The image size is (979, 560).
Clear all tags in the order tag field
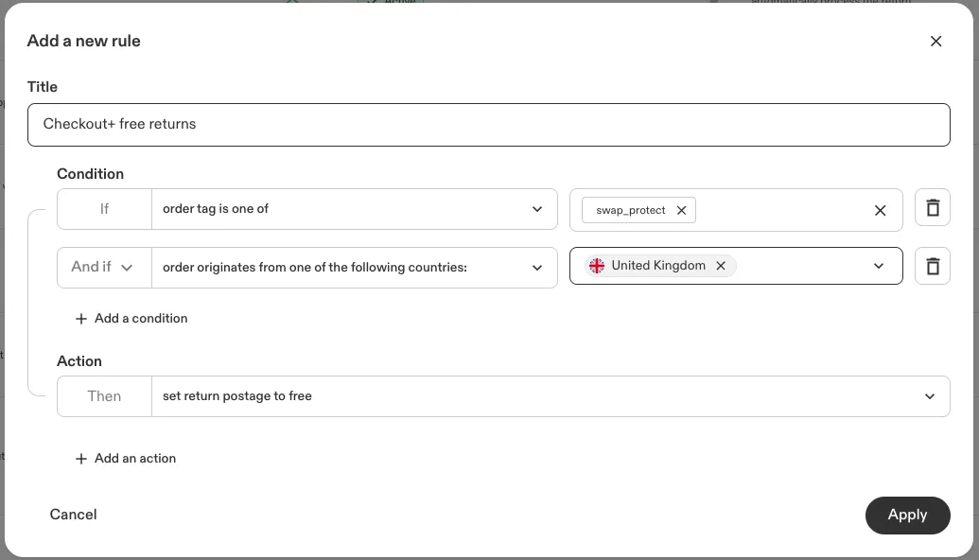click(x=880, y=210)
